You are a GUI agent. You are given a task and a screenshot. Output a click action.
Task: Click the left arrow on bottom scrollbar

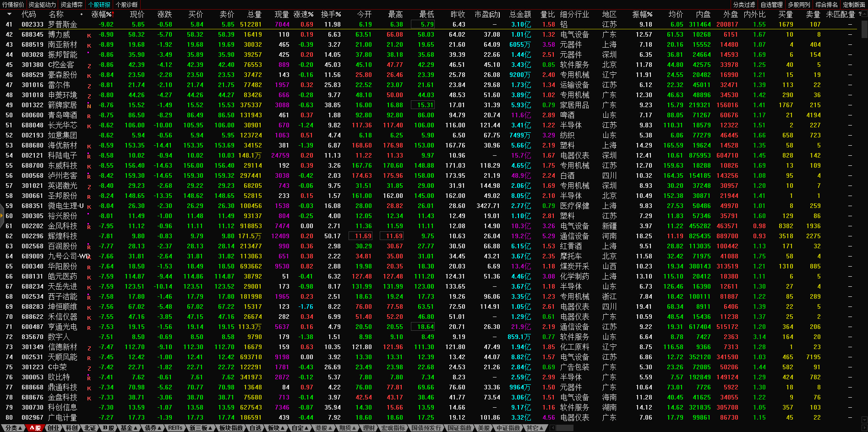pos(552,428)
